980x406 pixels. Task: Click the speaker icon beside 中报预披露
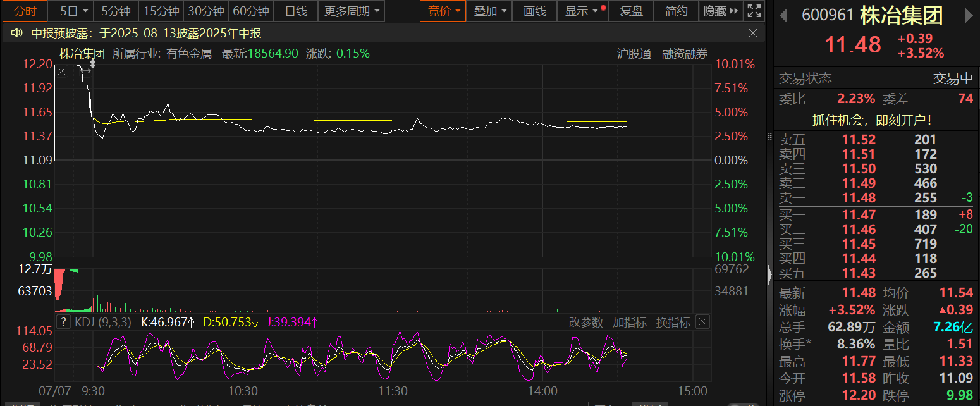[16, 34]
